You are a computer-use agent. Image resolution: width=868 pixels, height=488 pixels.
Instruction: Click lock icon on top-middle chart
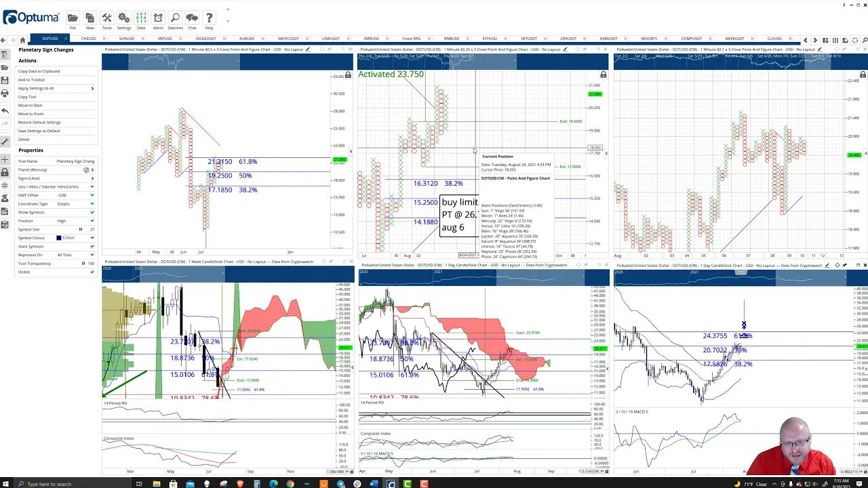point(603,75)
